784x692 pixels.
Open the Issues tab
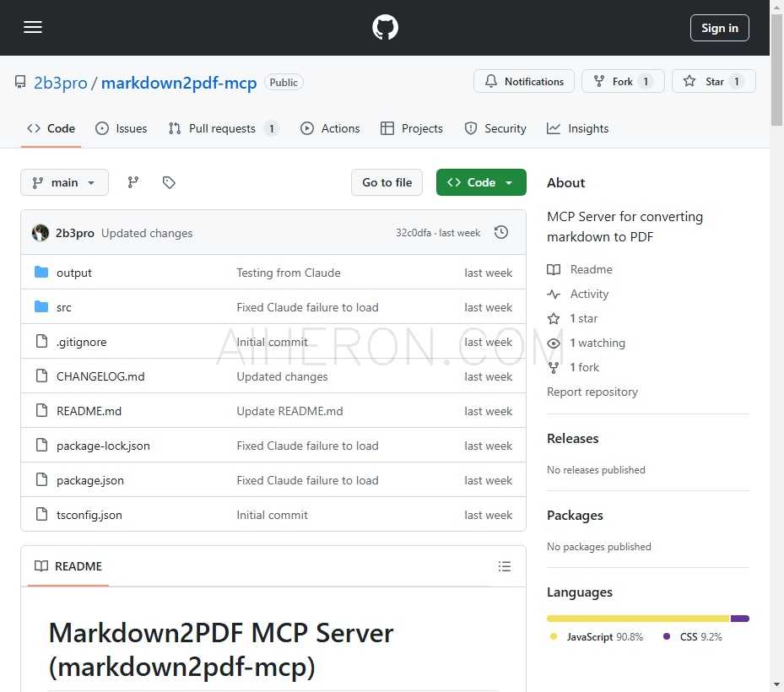point(121,128)
